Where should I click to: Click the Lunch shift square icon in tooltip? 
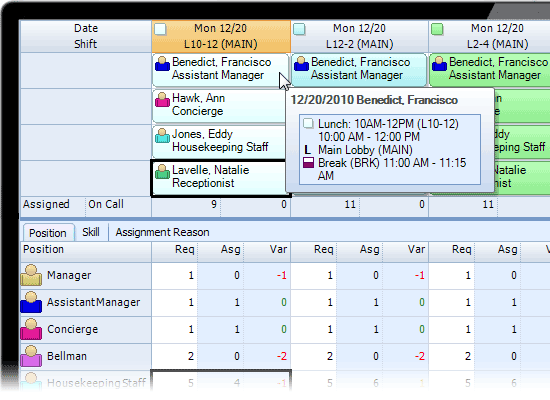[x=308, y=124]
